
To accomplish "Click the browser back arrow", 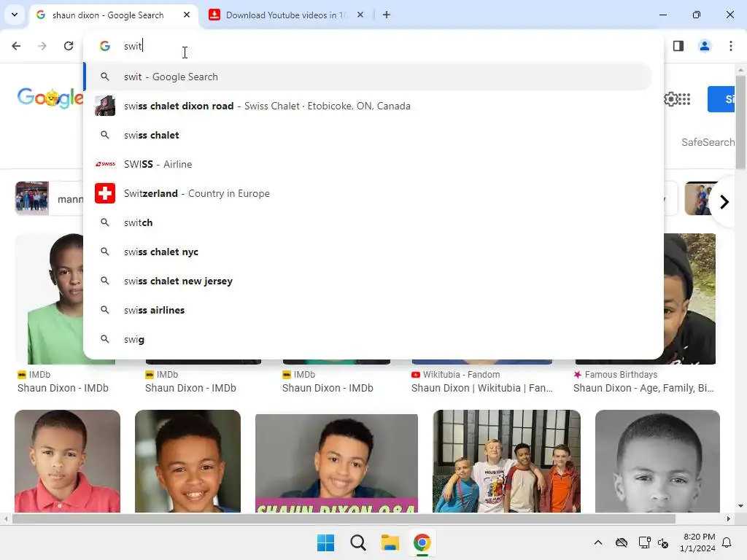I will click(16, 46).
